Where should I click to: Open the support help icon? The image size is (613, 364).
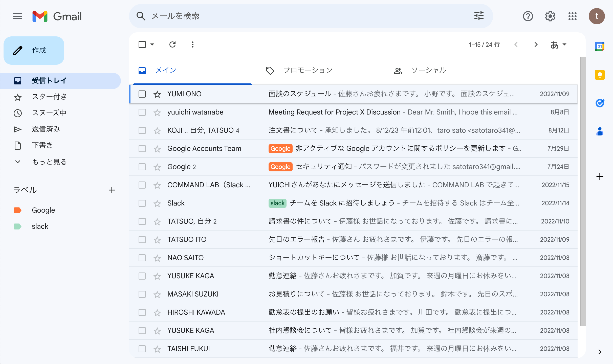[x=528, y=16]
